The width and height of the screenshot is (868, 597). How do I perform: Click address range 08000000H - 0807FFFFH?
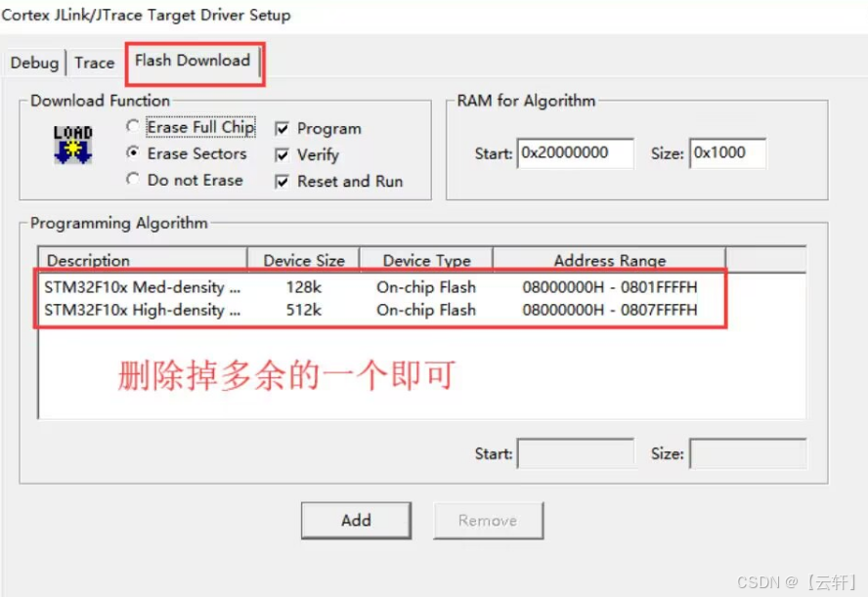point(610,310)
